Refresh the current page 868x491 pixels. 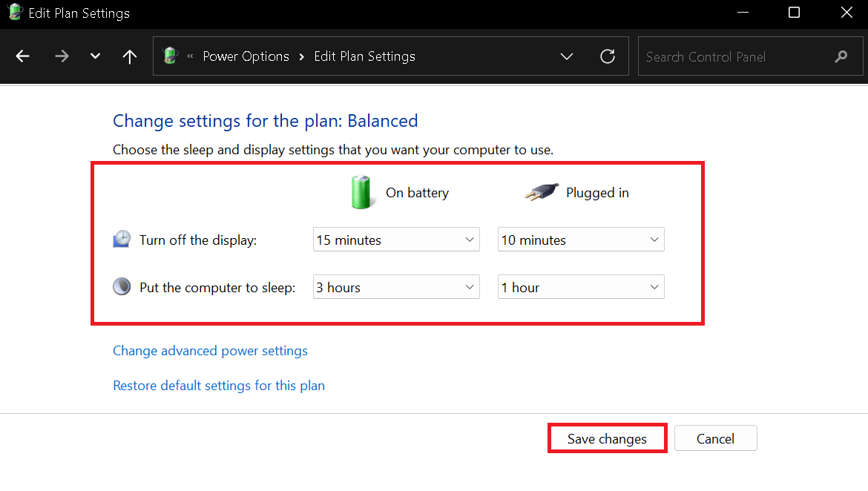tap(608, 56)
